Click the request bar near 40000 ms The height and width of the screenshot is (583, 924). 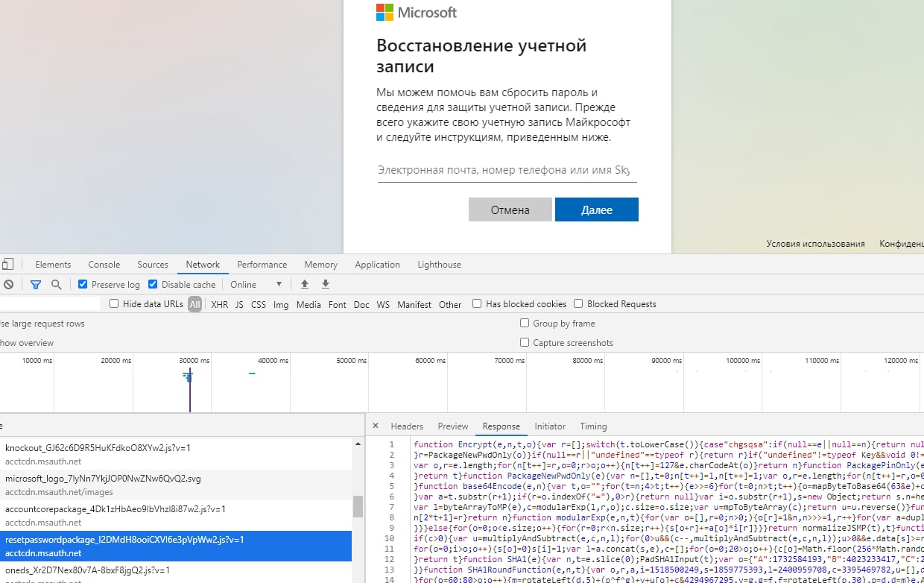tap(252, 374)
